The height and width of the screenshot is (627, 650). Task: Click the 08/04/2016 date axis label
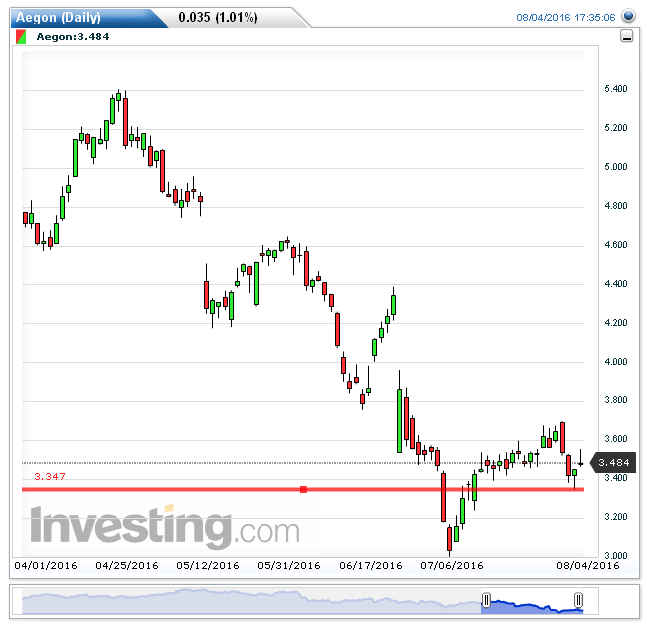point(588,566)
